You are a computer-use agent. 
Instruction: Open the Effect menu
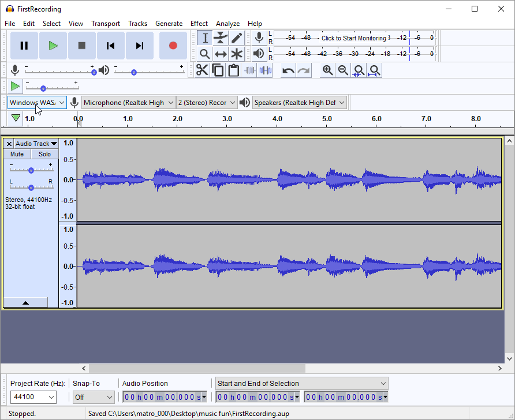pyautogui.click(x=199, y=24)
